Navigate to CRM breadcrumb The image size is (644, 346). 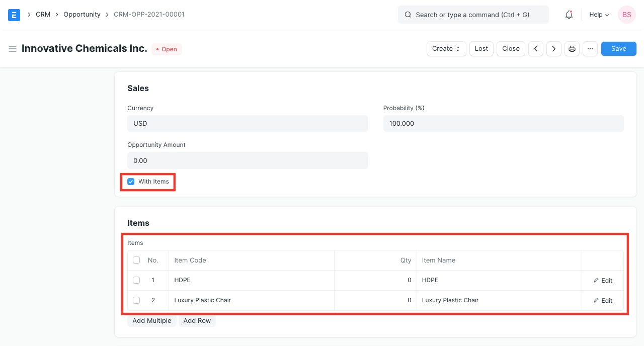(43, 15)
